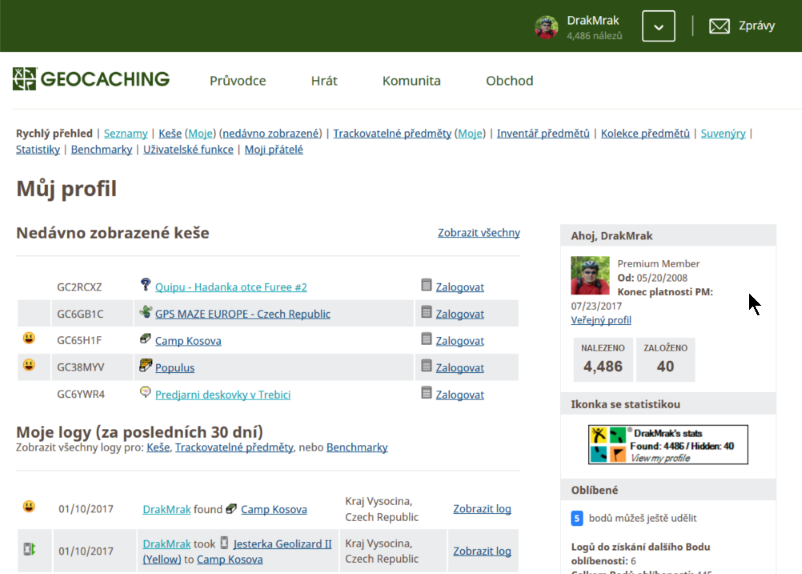Open the Komunita navigation menu

click(x=411, y=81)
